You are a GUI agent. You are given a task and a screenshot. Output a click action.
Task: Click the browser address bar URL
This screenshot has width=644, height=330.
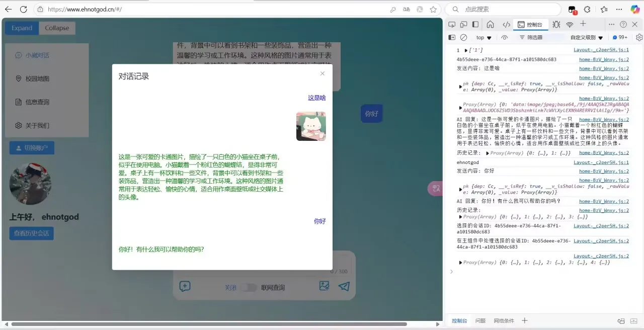[85, 10]
